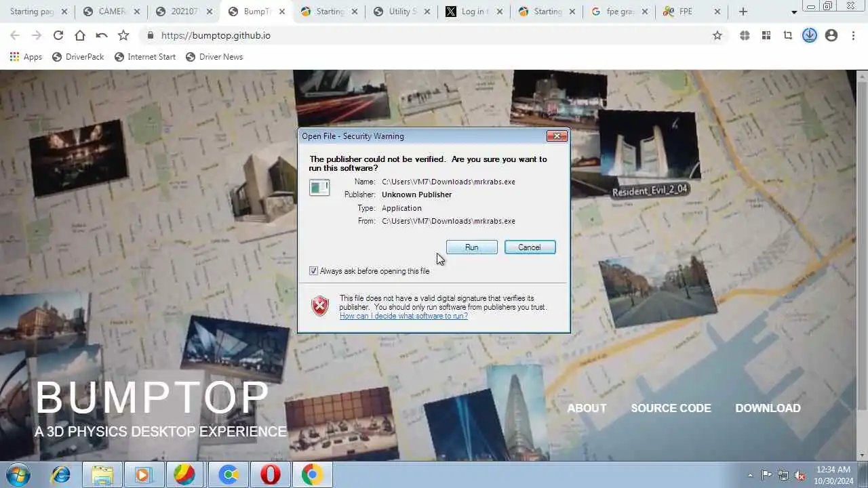Open the ABOUT page link
Image resolution: width=868 pixels, height=488 pixels.
587,408
